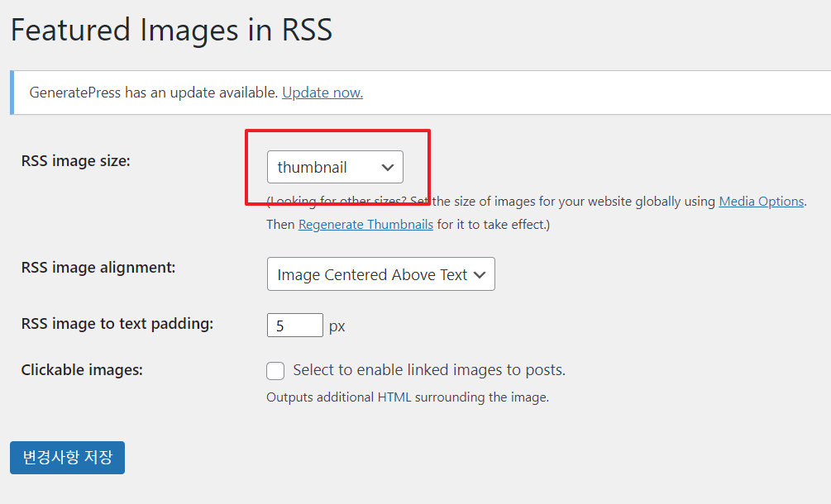
Task: Open the Image Centered Above Text dropdown
Action: pos(380,273)
